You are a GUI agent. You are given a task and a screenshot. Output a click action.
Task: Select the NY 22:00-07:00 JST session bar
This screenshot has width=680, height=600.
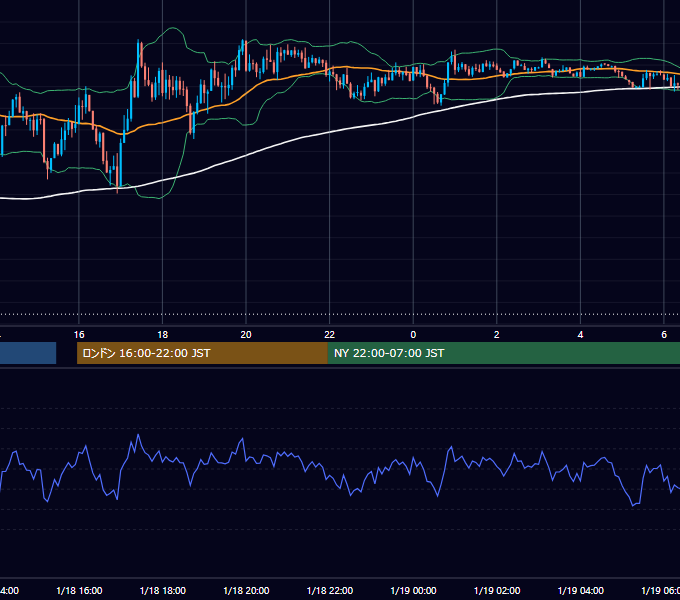point(503,353)
